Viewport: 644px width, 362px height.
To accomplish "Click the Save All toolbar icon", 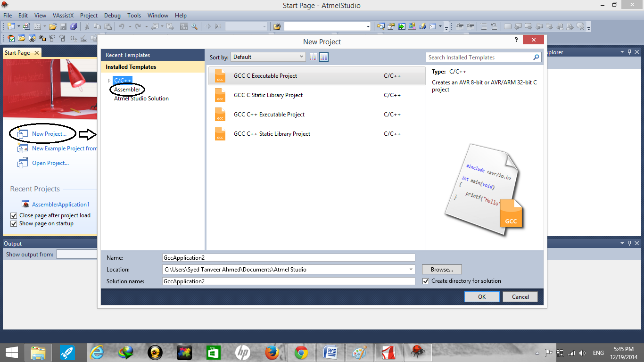I will tap(74, 26).
